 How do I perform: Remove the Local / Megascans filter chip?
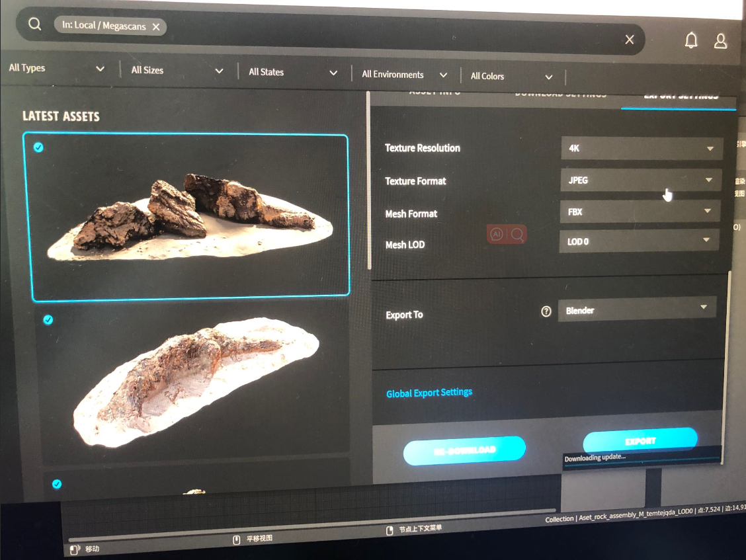point(156,27)
